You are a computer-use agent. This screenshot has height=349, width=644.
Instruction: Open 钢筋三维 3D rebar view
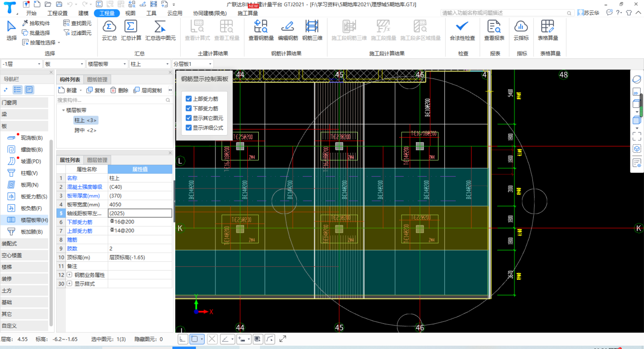[x=312, y=30]
